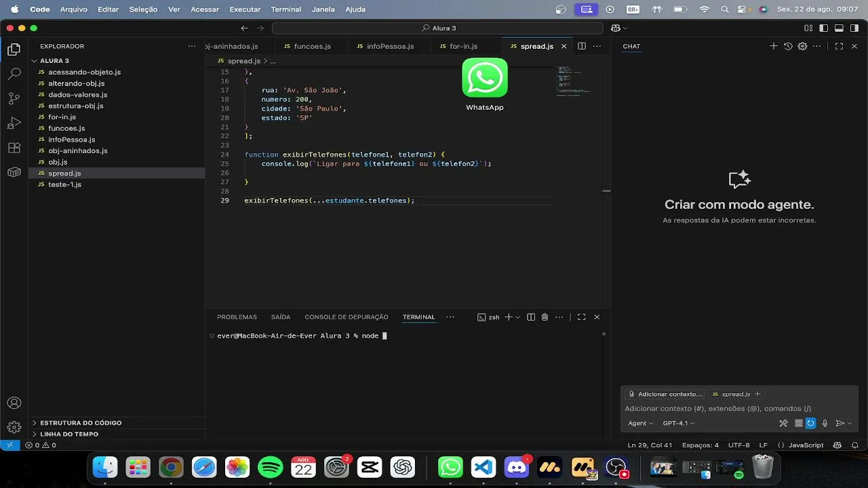Open the Seleção menu
868x488 pixels.
point(143,9)
